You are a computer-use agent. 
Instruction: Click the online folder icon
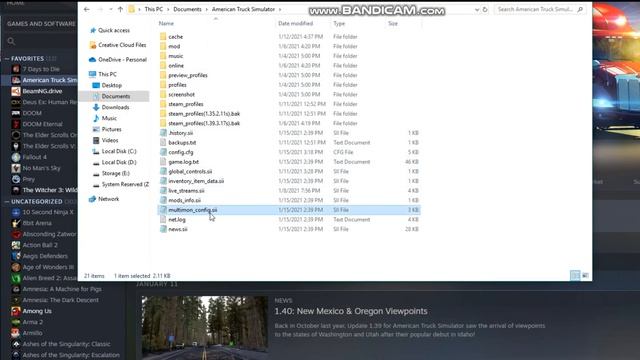coord(163,65)
